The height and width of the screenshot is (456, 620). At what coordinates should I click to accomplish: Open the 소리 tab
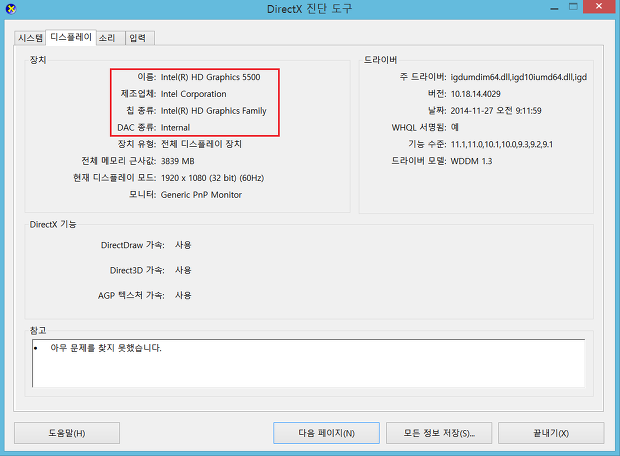pyautogui.click(x=111, y=38)
